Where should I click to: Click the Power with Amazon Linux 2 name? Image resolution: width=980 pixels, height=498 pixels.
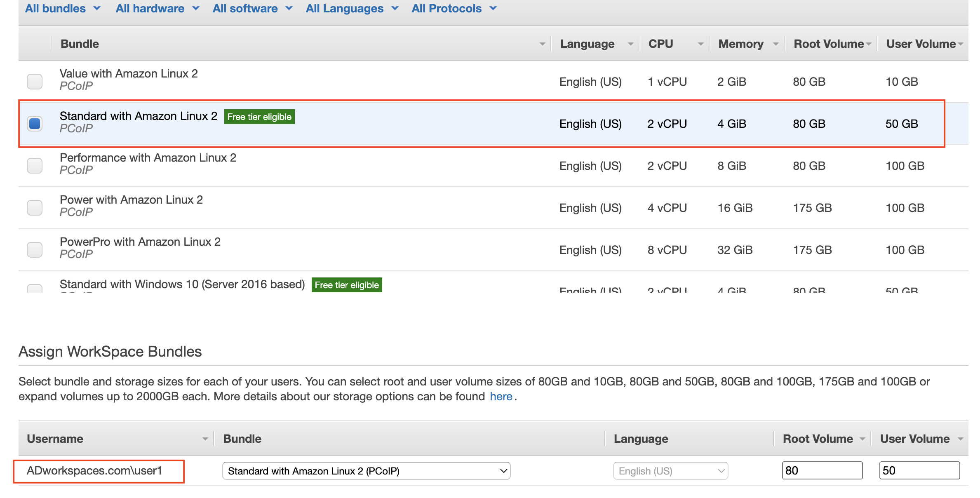131,200
